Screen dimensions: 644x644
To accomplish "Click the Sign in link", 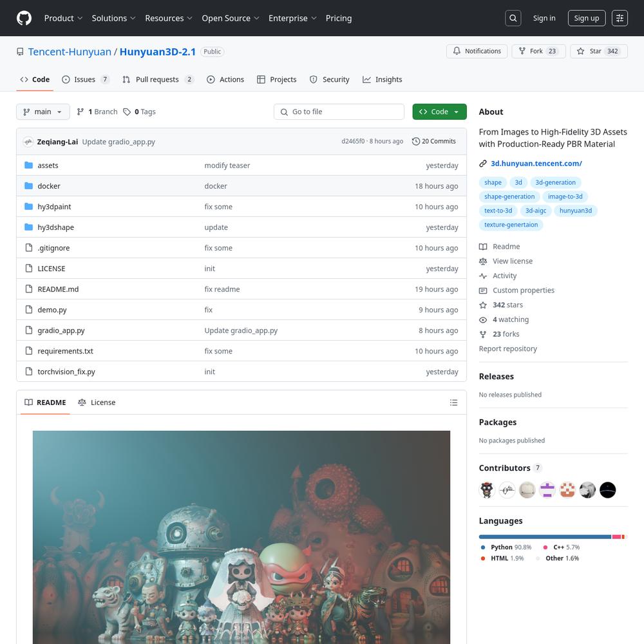I will (544, 18).
